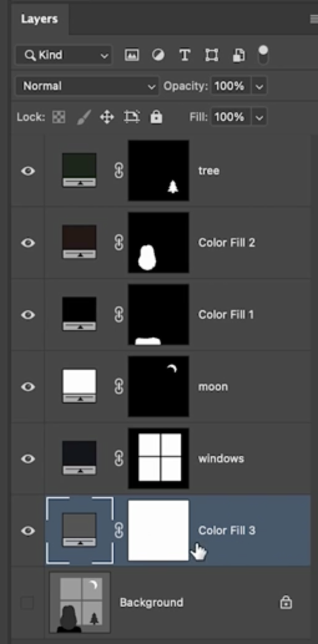This screenshot has height=644, width=318.
Task: Show the Background layer
Action: (x=27, y=602)
